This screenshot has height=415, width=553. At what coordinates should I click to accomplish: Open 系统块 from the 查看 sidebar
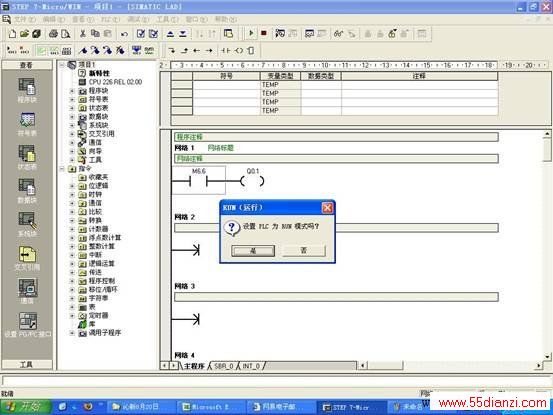pos(27,225)
